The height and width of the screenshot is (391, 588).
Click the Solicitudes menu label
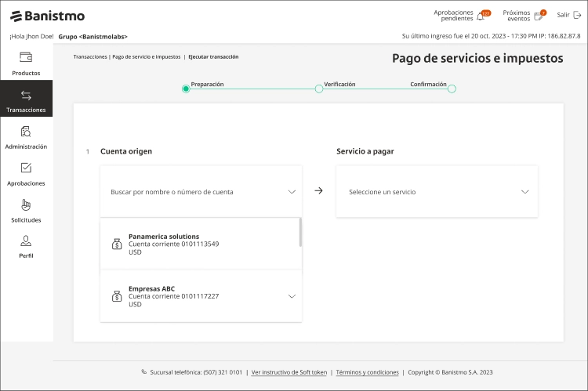click(x=26, y=220)
